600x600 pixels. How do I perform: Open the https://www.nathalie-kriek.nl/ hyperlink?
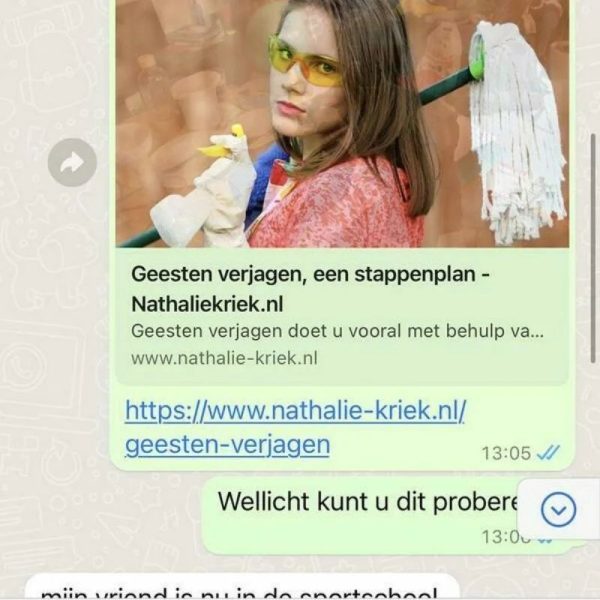click(x=295, y=410)
